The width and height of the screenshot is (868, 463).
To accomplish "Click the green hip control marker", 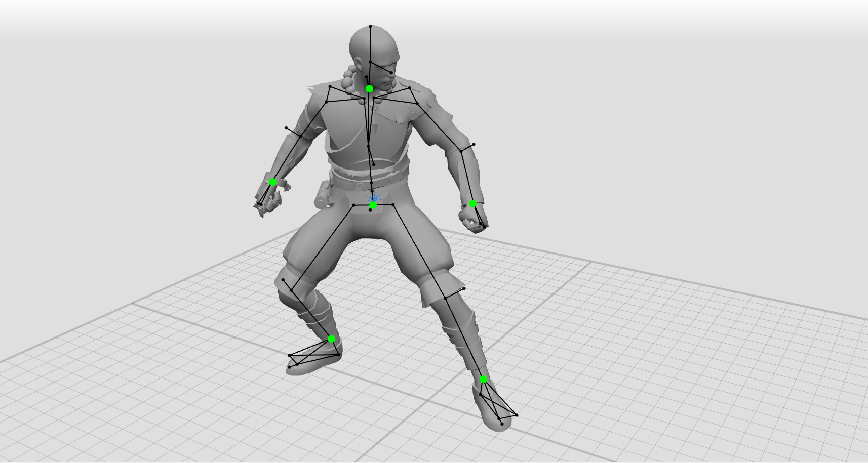I will [x=373, y=205].
